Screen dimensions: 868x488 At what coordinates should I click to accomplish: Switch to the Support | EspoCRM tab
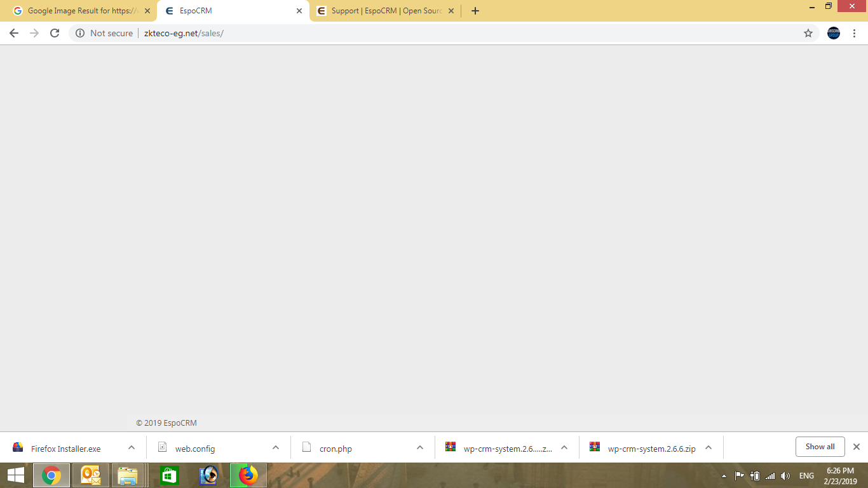385,11
